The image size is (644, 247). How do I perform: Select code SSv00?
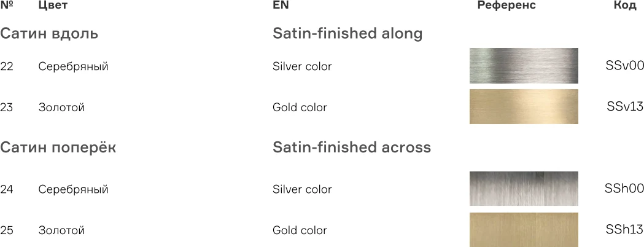(x=624, y=65)
